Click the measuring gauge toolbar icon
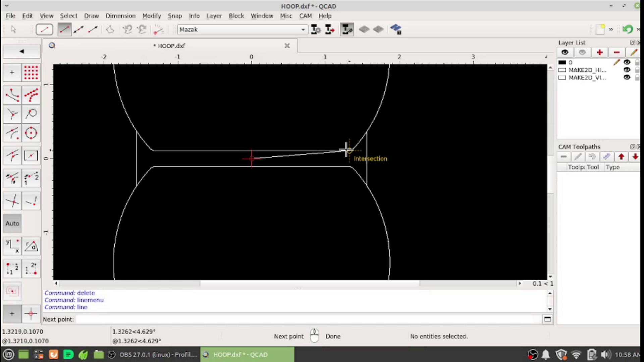Screen dimensions: 644x362 point(158,29)
